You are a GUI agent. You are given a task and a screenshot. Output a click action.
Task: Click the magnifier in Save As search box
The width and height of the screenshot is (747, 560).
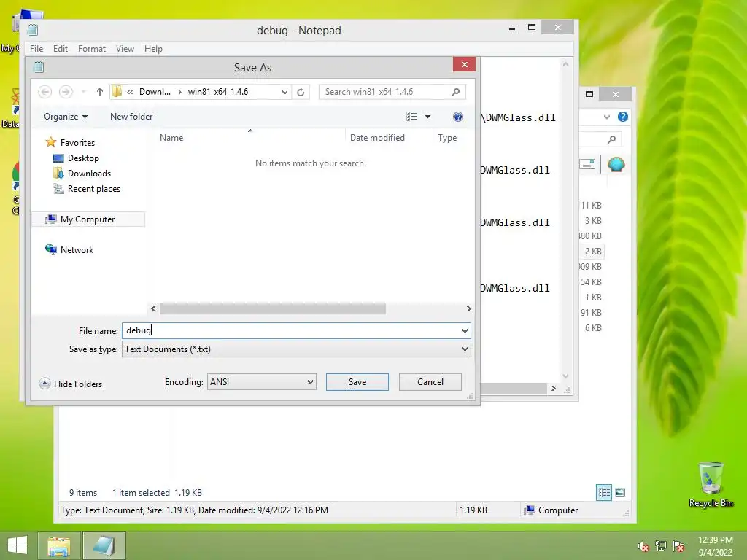(455, 92)
